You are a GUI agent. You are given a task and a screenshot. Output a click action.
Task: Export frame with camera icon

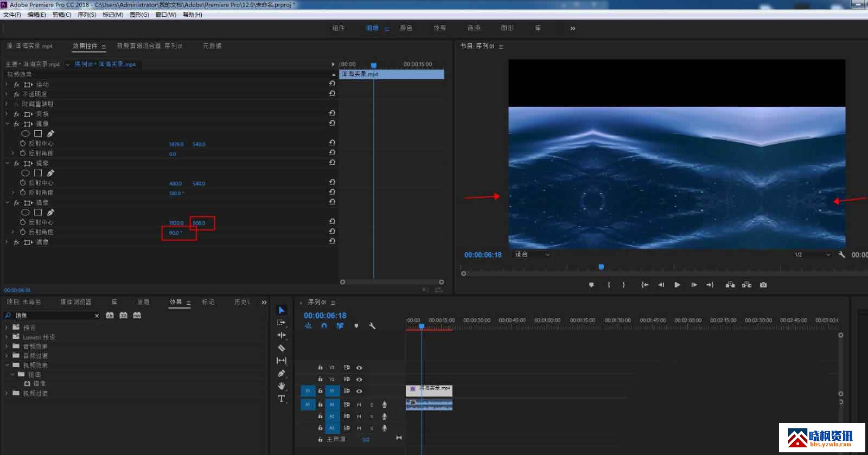(x=763, y=285)
